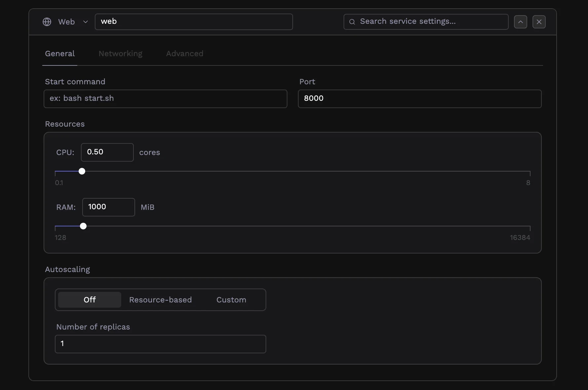Image resolution: width=588 pixels, height=390 pixels.
Task: Click the Start command input field
Action: click(165, 98)
